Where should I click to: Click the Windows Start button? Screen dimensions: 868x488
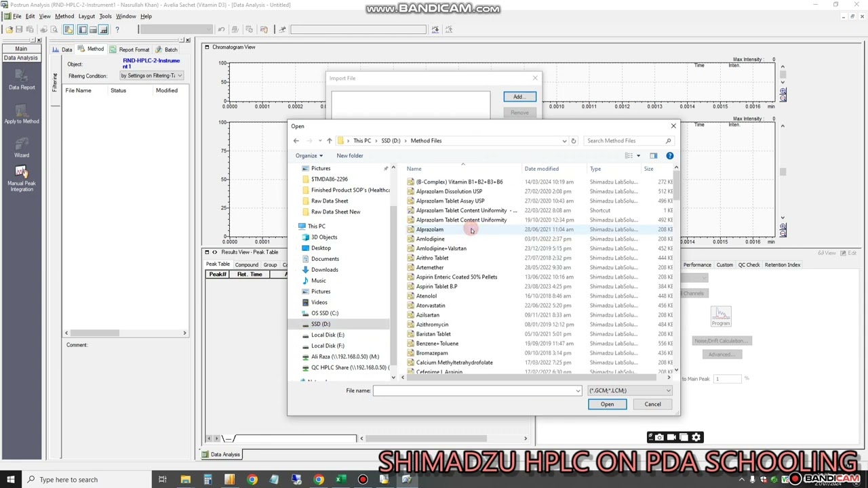[12, 480]
